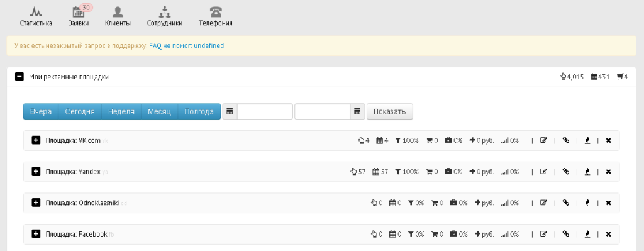
Task: Select the Полгода period tab
Action: (x=199, y=111)
